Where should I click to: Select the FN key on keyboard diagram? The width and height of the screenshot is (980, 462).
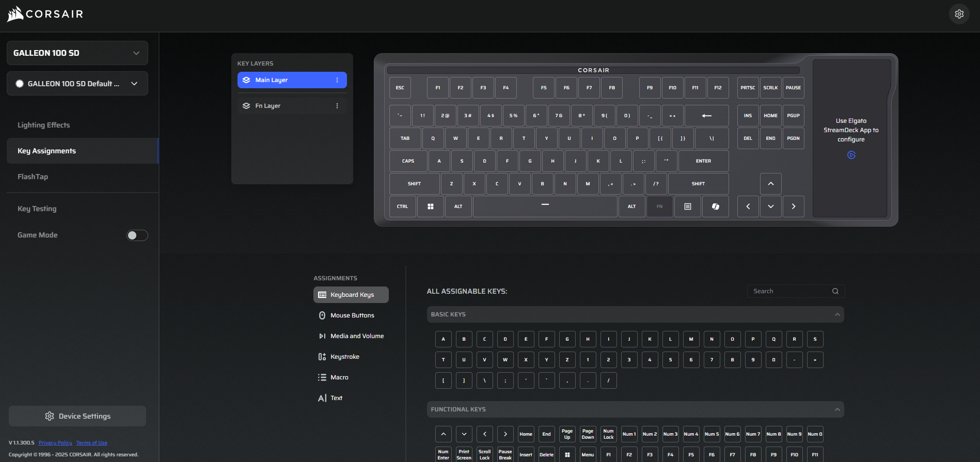point(659,206)
